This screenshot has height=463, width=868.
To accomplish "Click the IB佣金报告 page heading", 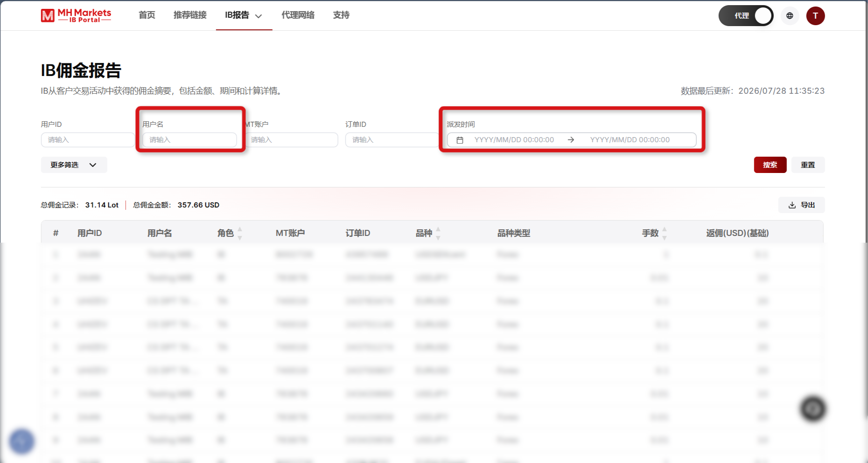I will tap(81, 71).
